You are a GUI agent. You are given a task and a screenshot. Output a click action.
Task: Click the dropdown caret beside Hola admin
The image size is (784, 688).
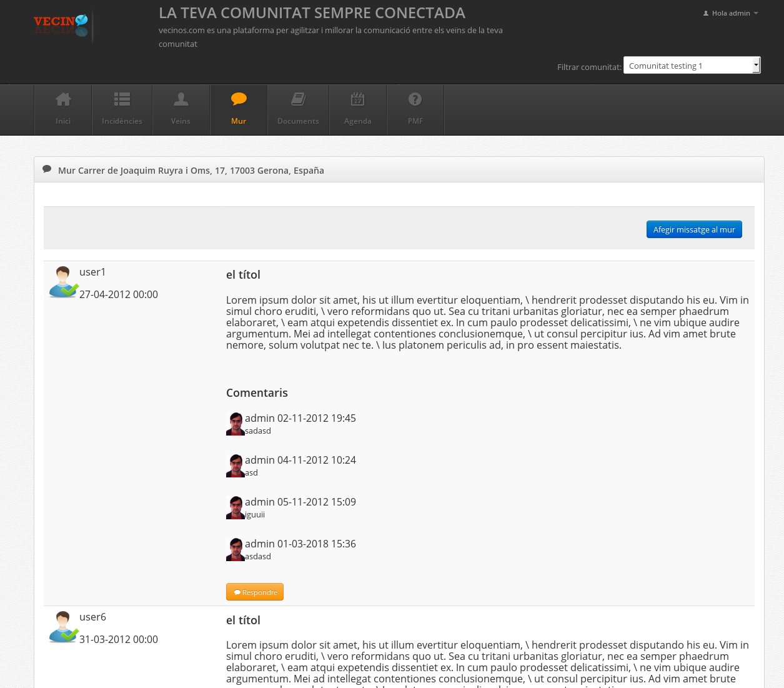756,13
